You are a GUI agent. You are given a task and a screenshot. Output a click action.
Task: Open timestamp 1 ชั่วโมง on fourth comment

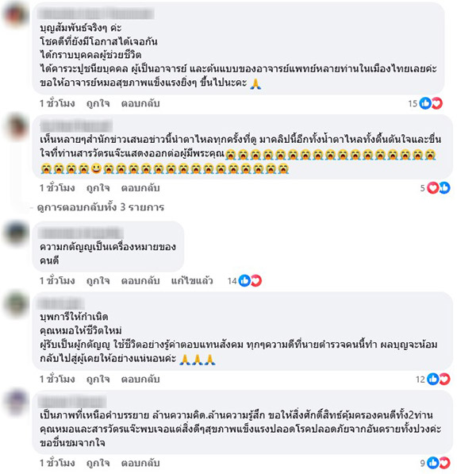coord(57,380)
